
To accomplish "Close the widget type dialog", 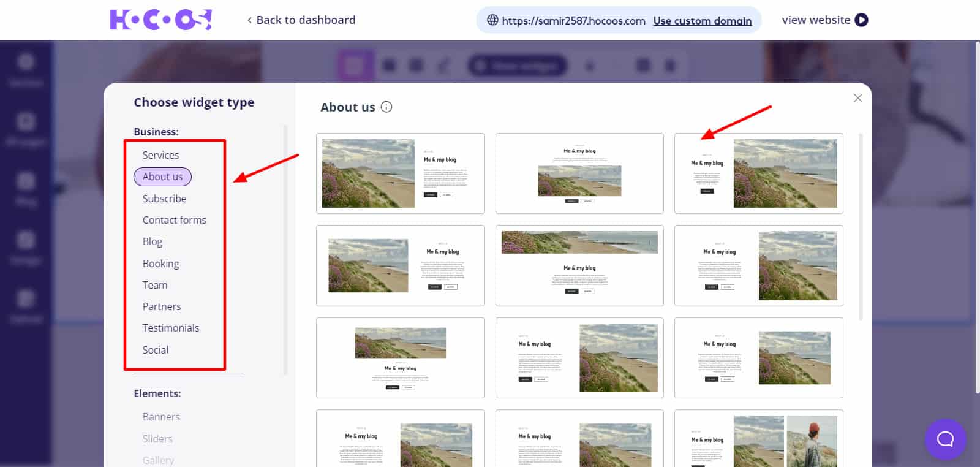I will [858, 98].
